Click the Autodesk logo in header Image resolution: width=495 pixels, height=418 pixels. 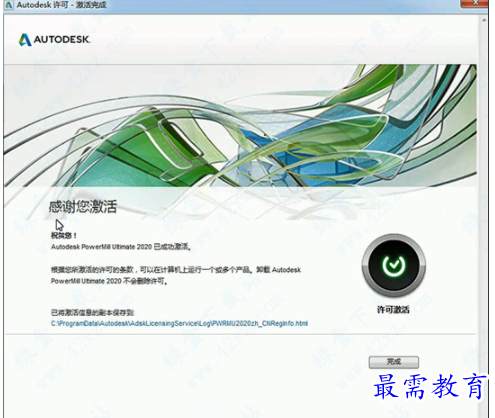point(54,40)
